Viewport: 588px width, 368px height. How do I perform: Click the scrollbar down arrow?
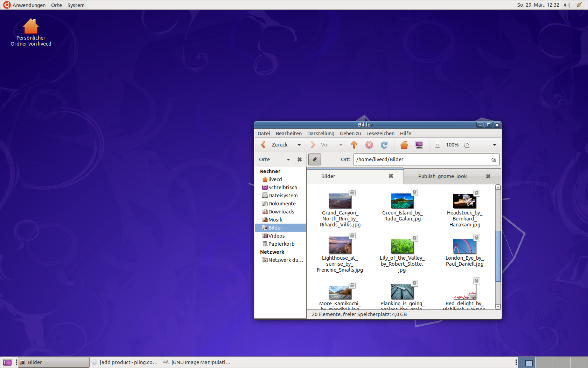(498, 307)
